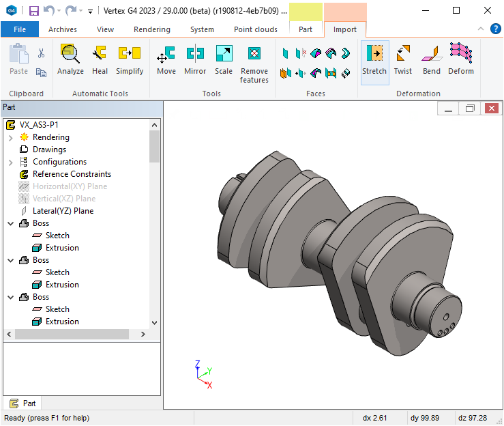Collapse the first Boss feature
This screenshot has width=504, height=426.
[11, 223]
